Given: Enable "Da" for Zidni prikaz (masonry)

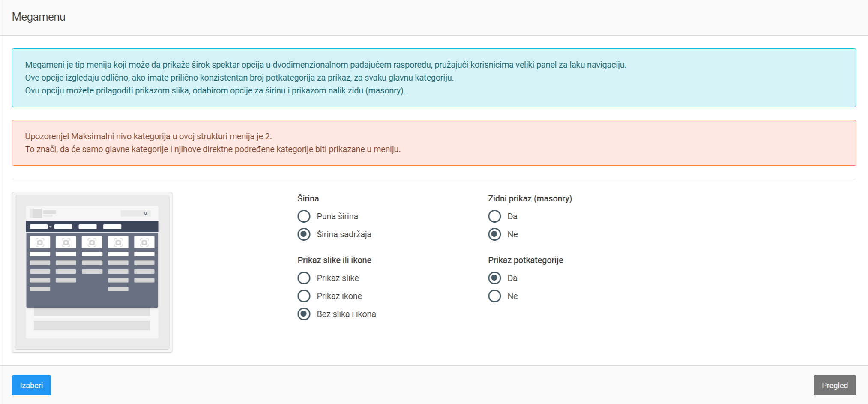Looking at the screenshot, I should tap(495, 216).
